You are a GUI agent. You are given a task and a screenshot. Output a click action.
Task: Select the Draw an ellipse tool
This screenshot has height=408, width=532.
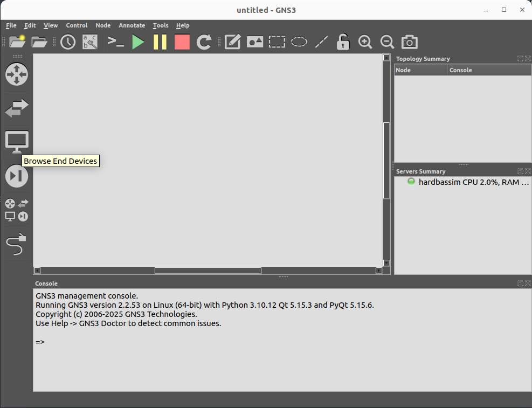click(299, 42)
